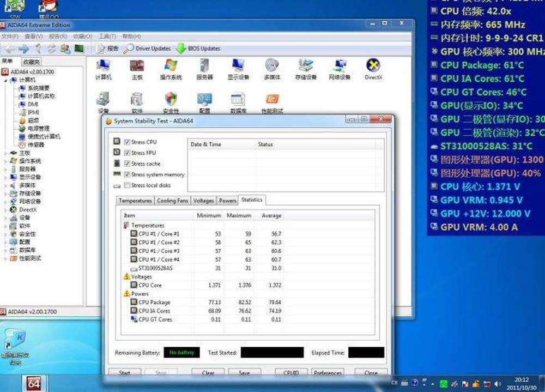Click the AIDA64 button on the Windows taskbar
Screen dimensions: 545x392
tap(34, 383)
